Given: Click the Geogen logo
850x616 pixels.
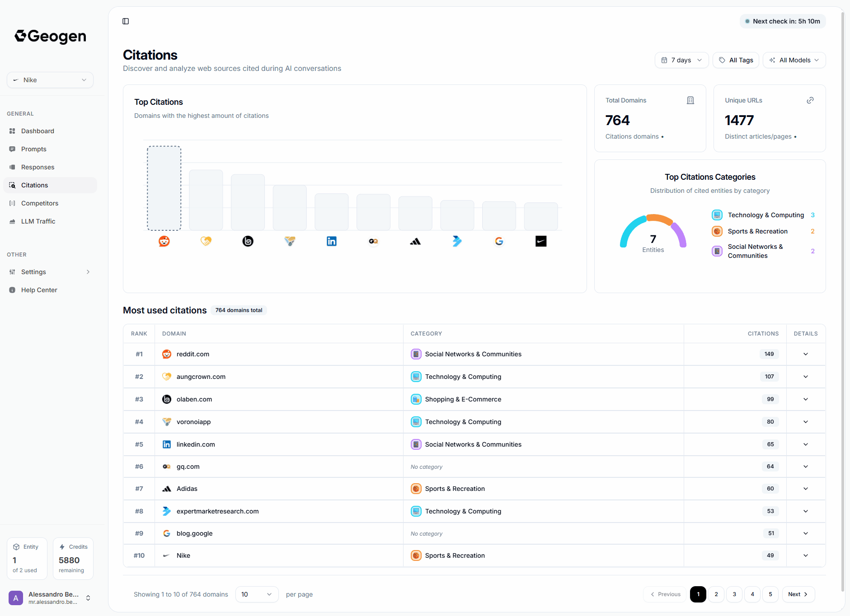Looking at the screenshot, I should point(50,36).
